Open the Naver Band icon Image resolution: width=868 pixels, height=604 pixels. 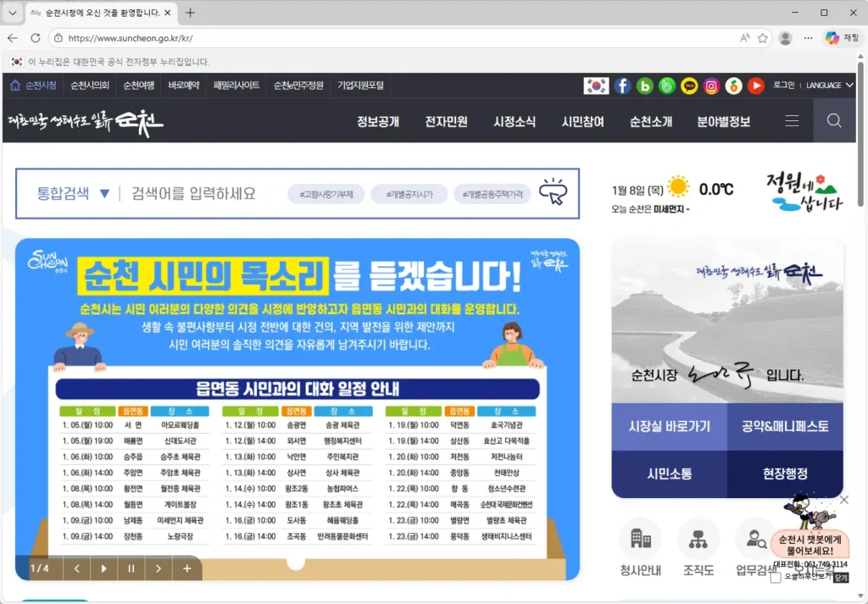pos(666,85)
